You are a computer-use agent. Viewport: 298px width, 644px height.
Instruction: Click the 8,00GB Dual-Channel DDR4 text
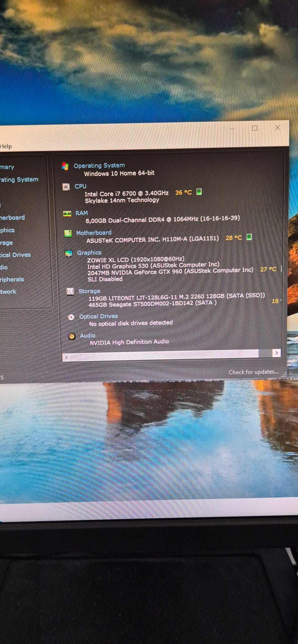[x=163, y=219]
